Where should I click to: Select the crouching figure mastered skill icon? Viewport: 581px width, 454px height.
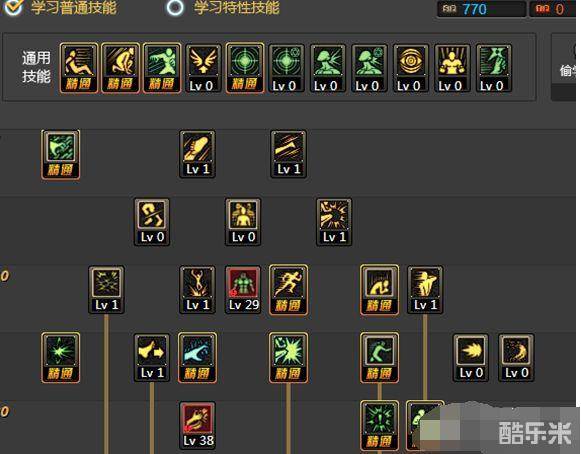[379, 289]
